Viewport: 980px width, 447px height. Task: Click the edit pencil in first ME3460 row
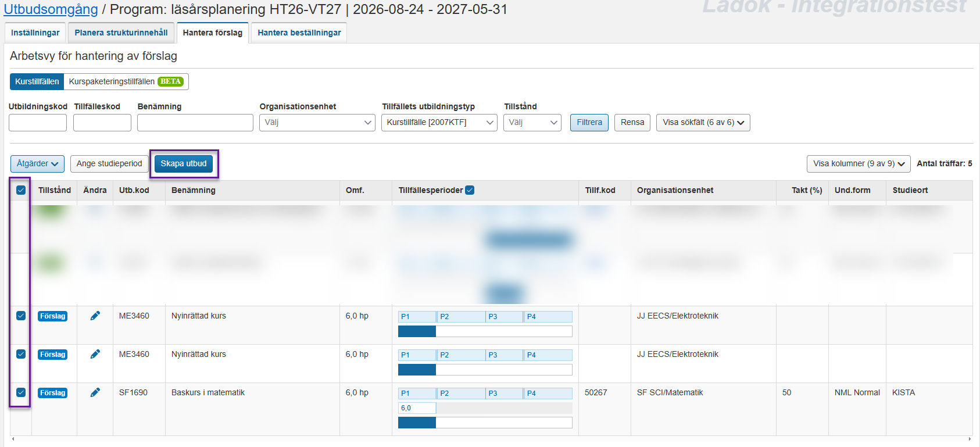(x=95, y=316)
